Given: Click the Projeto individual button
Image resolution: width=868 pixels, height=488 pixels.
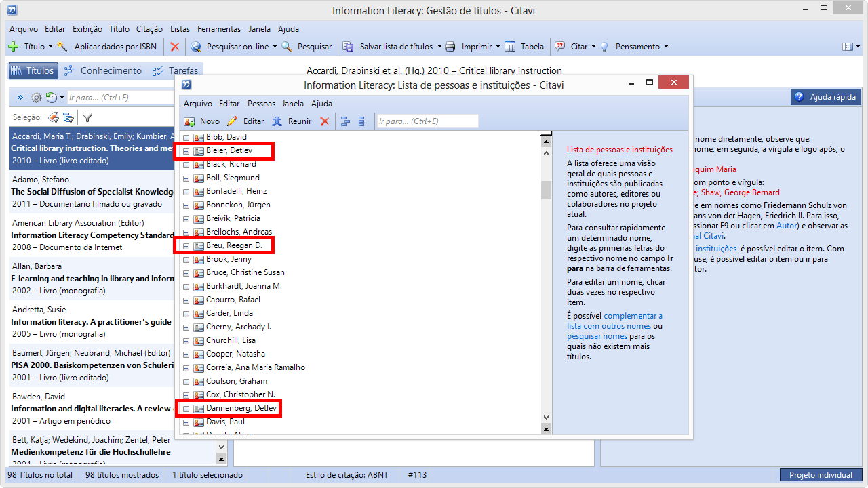Looking at the screenshot, I should (x=821, y=475).
